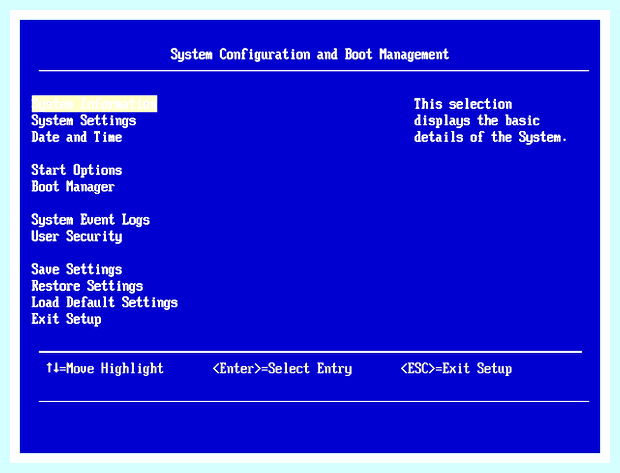Choose Load Default Settings option

[x=105, y=302]
